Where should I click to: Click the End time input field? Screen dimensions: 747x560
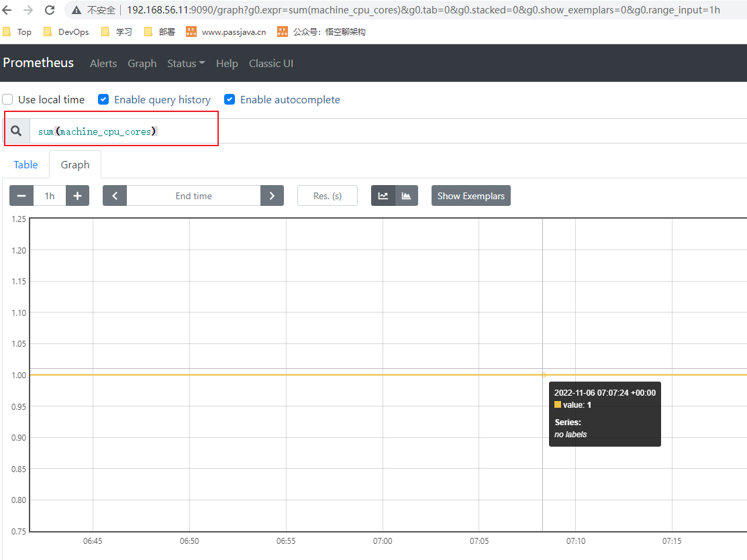[193, 196]
